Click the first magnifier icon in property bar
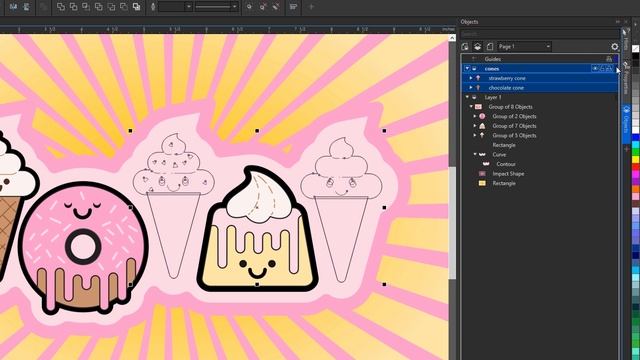The image size is (640, 360). point(249,7)
